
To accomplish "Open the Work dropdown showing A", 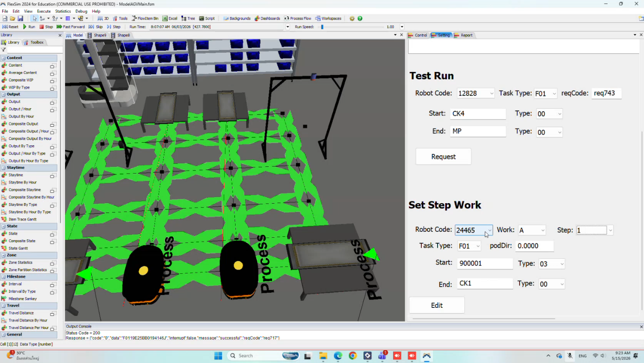I will [x=543, y=231].
